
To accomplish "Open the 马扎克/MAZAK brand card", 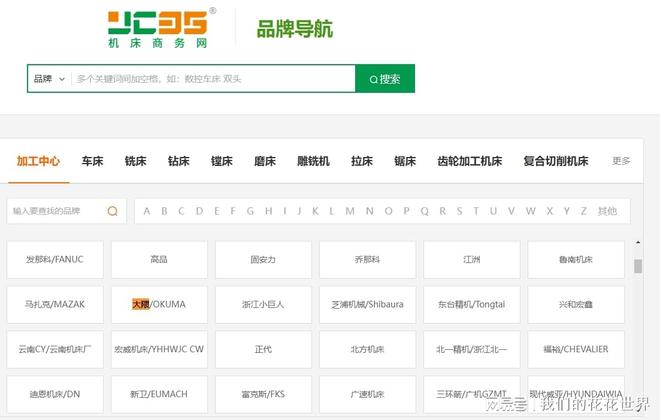I will (x=55, y=305).
